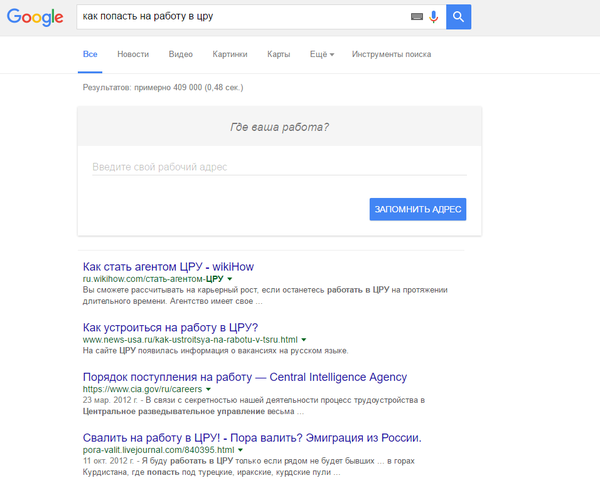Switch to the Видео tab

[181, 54]
